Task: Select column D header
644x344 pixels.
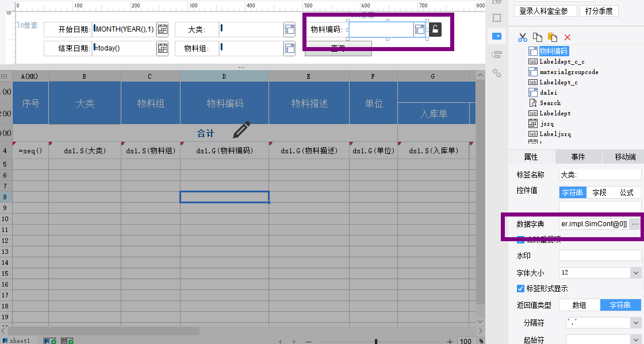Action: click(x=224, y=76)
